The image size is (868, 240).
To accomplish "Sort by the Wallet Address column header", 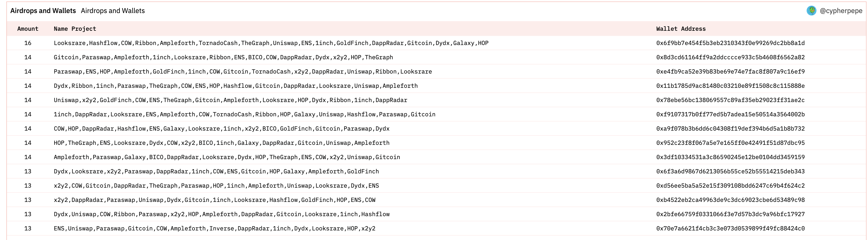I will point(681,29).
